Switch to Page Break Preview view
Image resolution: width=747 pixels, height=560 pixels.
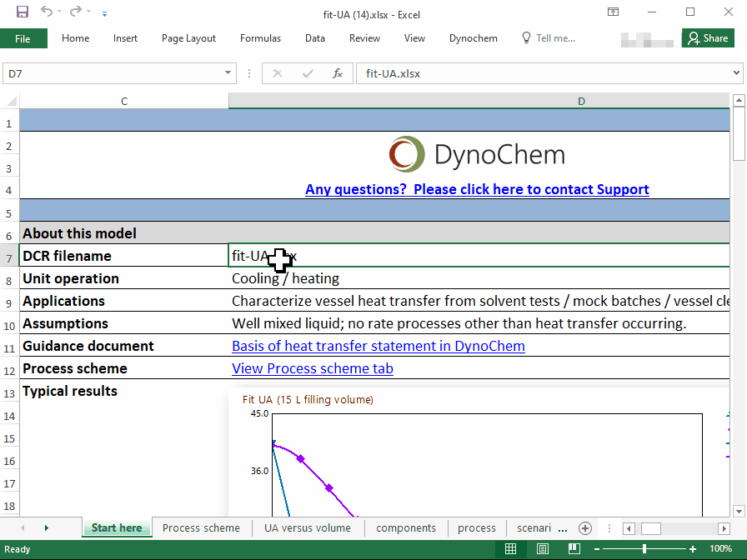[574, 549]
